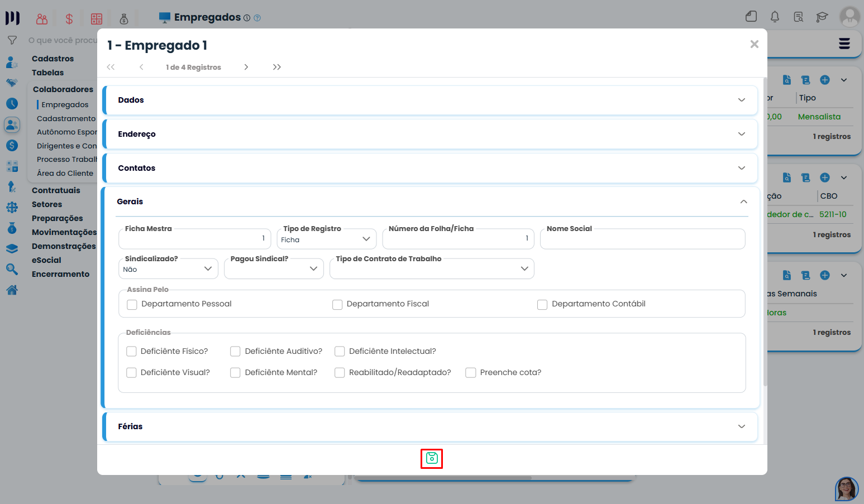864x504 pixels.
Task: Expand the Contatos section
Action: (430, 168)
